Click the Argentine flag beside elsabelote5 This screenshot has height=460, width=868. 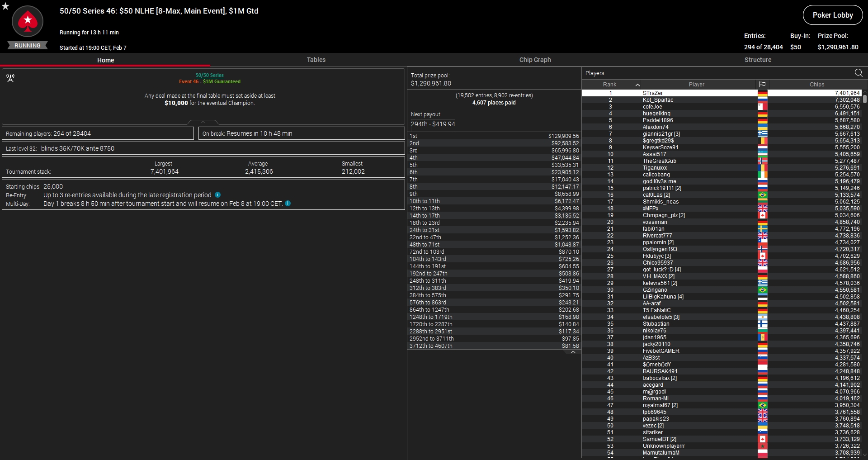click(762, 317)
